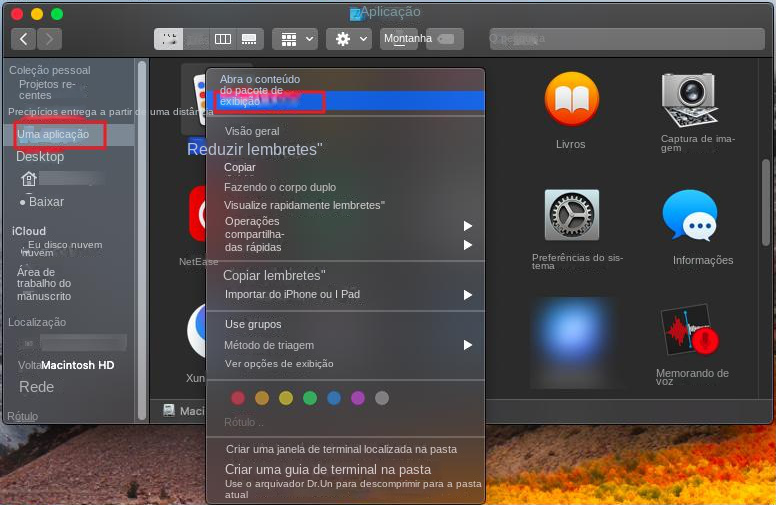Image resolution: width=776 pixels, height=505 pixels.
Task: Apply the purple tag color
Action: point(358,398)
